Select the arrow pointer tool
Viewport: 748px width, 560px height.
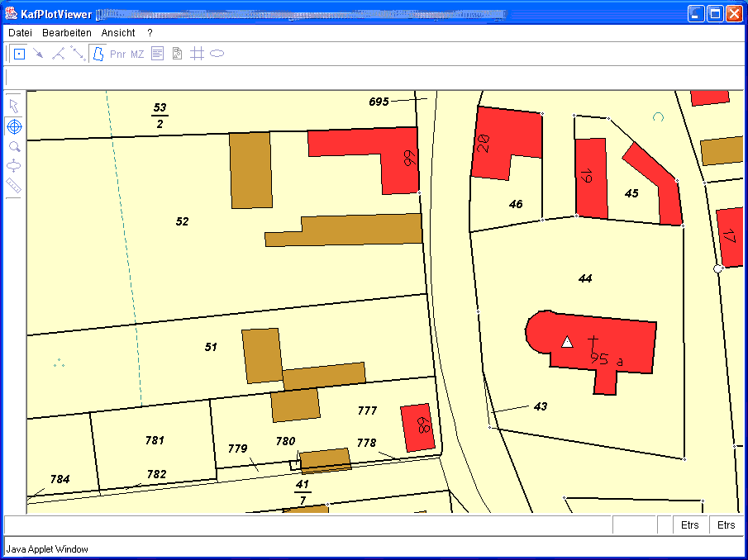tap(14, 106)
